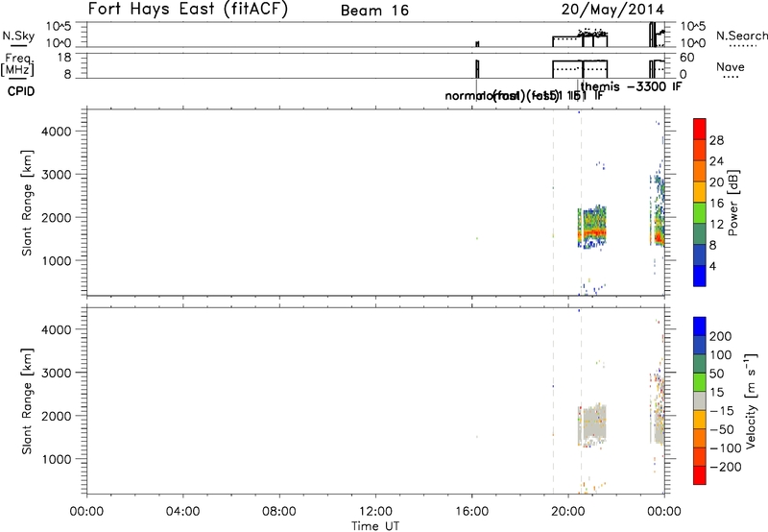Click the "Nave" legend label
This screenshot has height=532, width=768.
coord(731,66)
